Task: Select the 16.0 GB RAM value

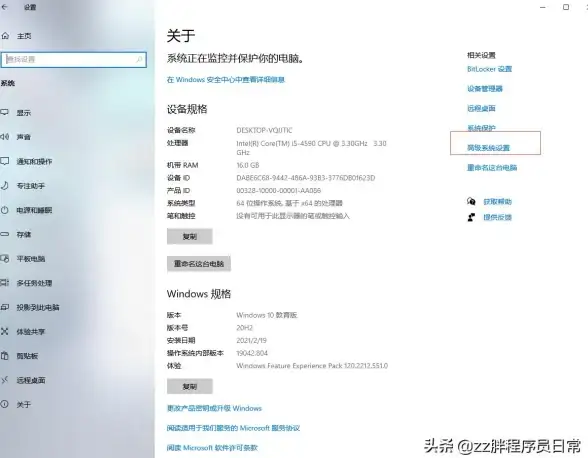Action: point(248,165)
